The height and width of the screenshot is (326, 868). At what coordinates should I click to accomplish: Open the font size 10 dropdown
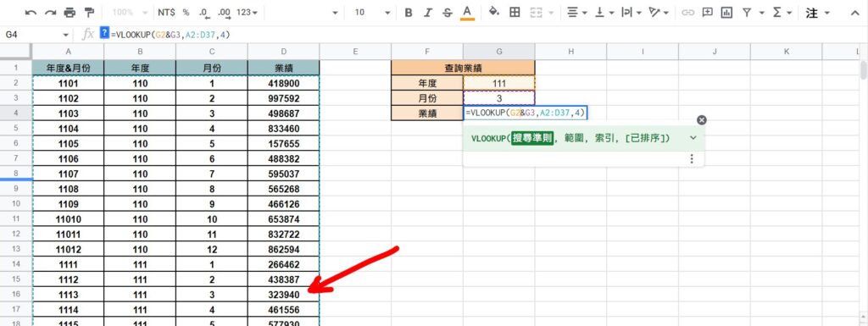(x=373, y=13)
